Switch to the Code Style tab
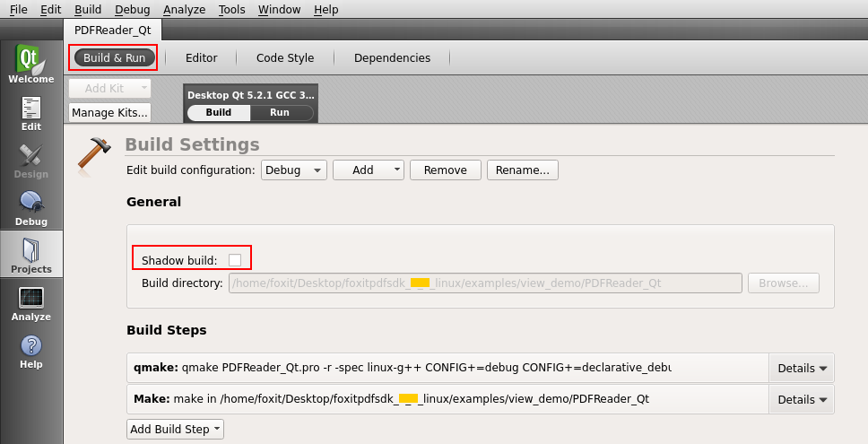Screen dimensions: 868x444 285,57
